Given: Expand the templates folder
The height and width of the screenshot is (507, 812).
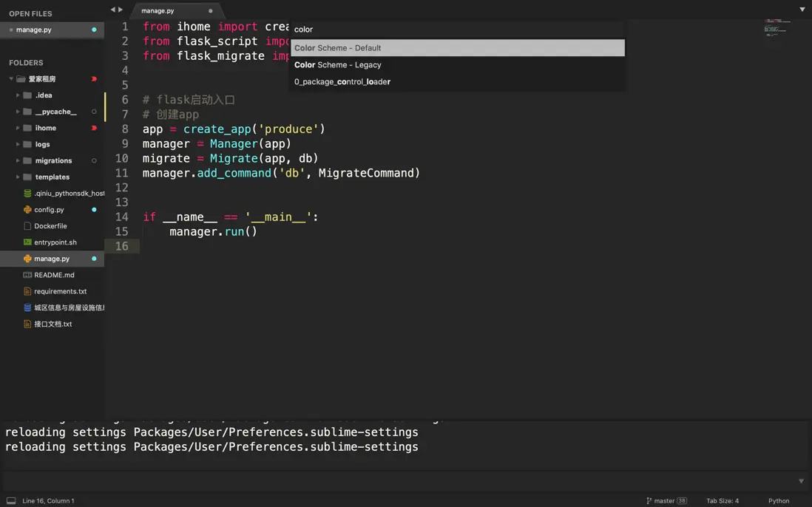Looking at the screenshot, I should [x=18, y=177].
